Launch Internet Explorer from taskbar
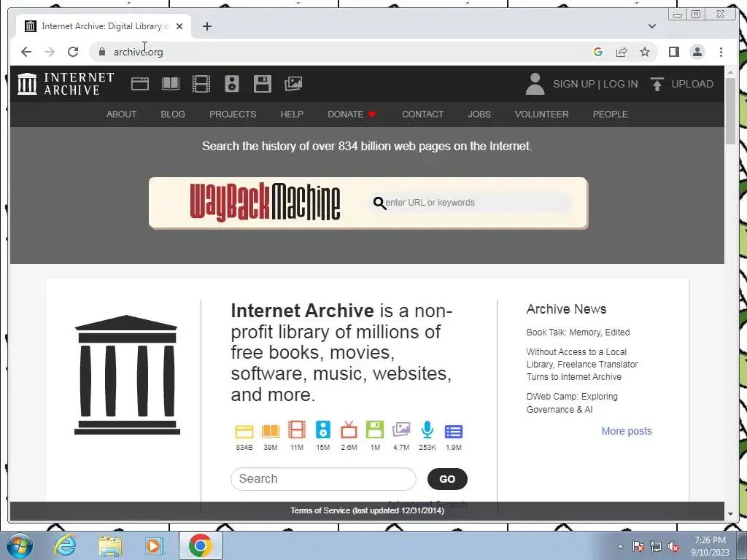Viewport: 747px width, 560px height. pos(65,545)
